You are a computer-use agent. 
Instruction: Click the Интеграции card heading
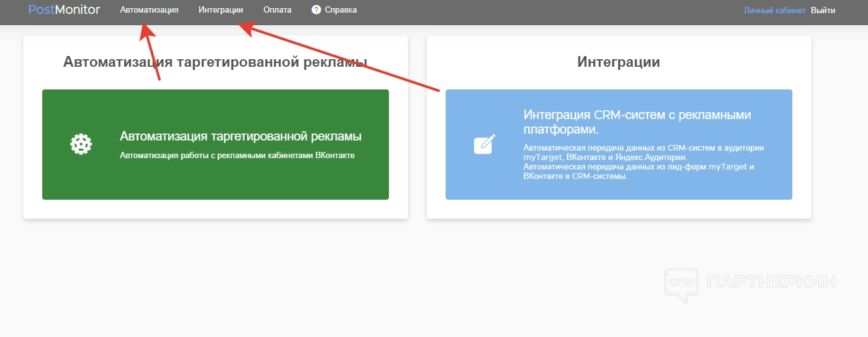(619, 62)
